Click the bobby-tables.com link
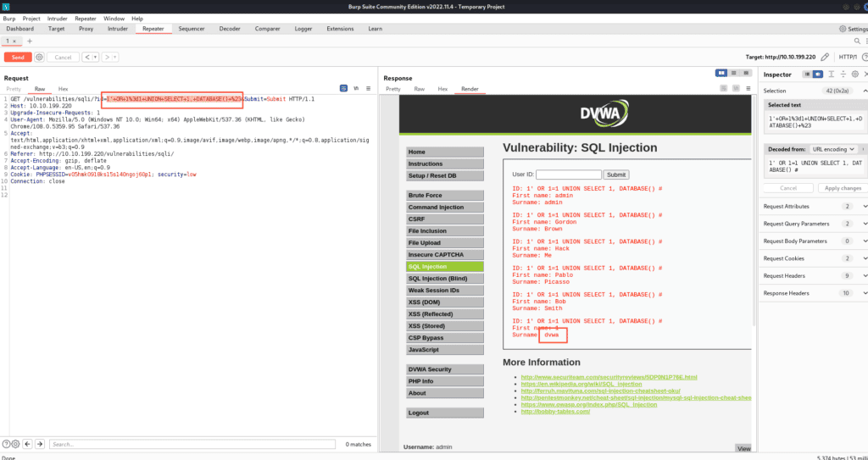 pyautogui.click(x=555, y=411)
